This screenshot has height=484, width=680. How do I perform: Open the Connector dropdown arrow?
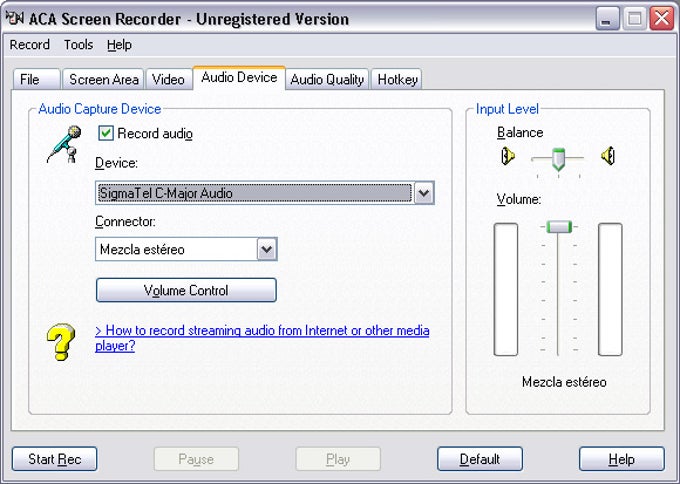(x=266, y=249)
